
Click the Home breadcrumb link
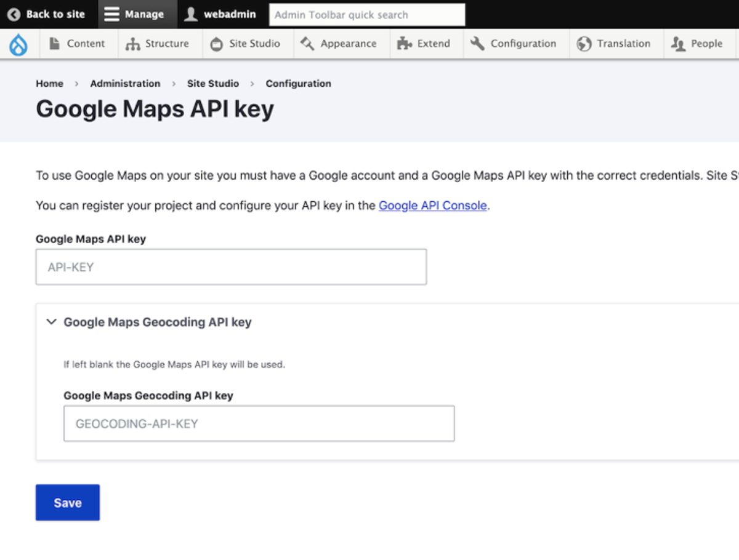[49, 84]
